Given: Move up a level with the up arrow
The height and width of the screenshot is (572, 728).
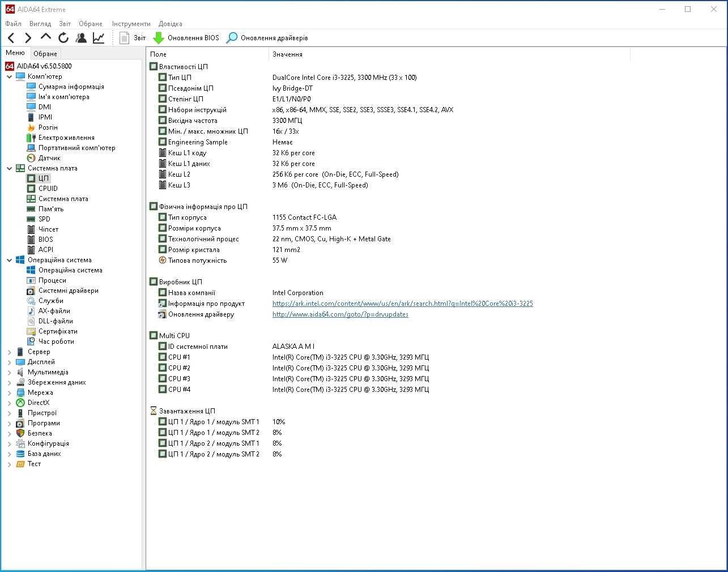Looking at the screenshot, I should [46, 37].
